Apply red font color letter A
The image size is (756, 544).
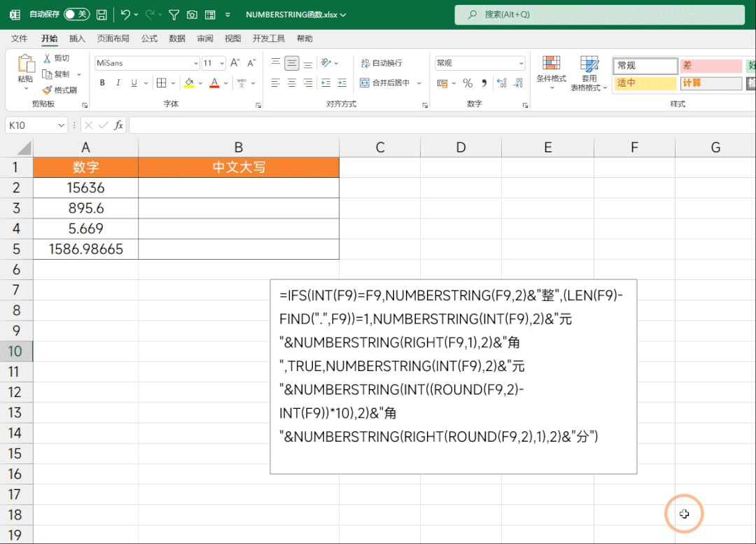coord(215,83)
